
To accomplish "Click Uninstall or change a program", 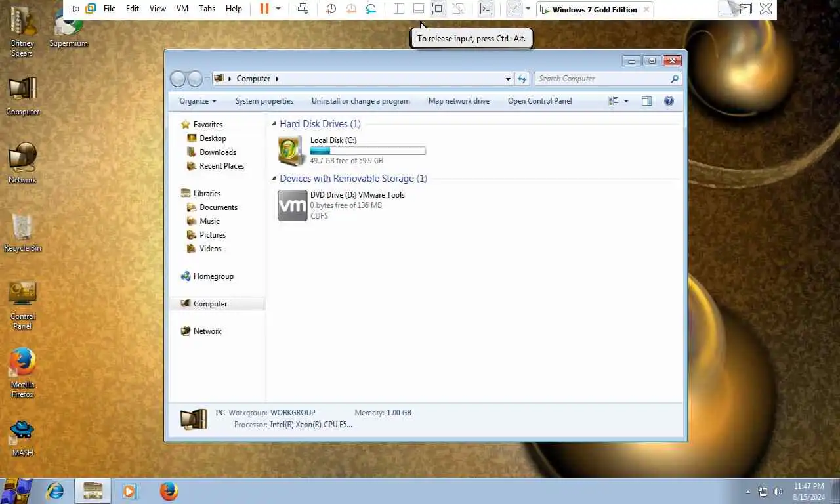I will click(361, 101).
